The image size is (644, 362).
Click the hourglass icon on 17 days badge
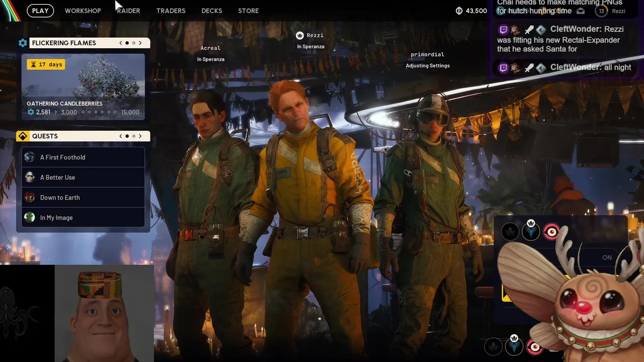(x=34, y=64)
